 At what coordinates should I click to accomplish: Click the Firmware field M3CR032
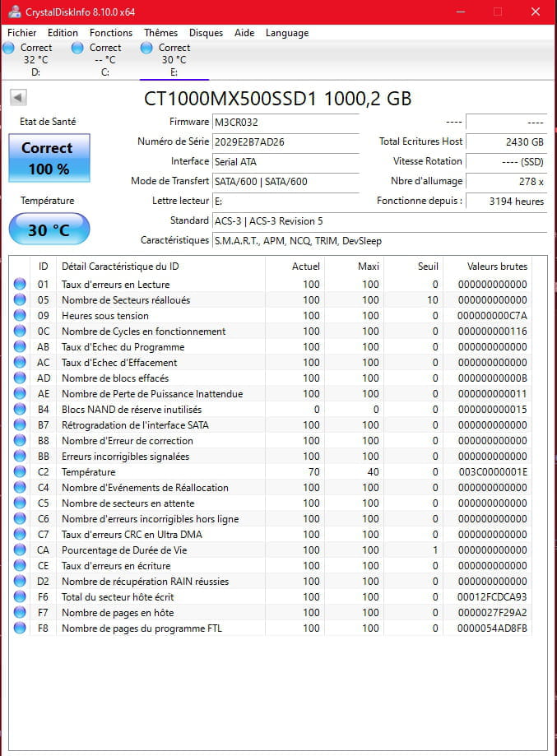coord(285,122)
